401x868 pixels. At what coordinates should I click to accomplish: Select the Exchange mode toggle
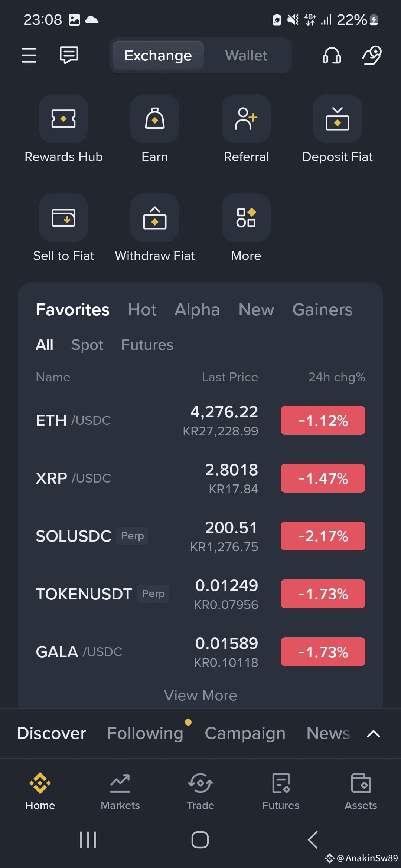click(x=158, y=56)
